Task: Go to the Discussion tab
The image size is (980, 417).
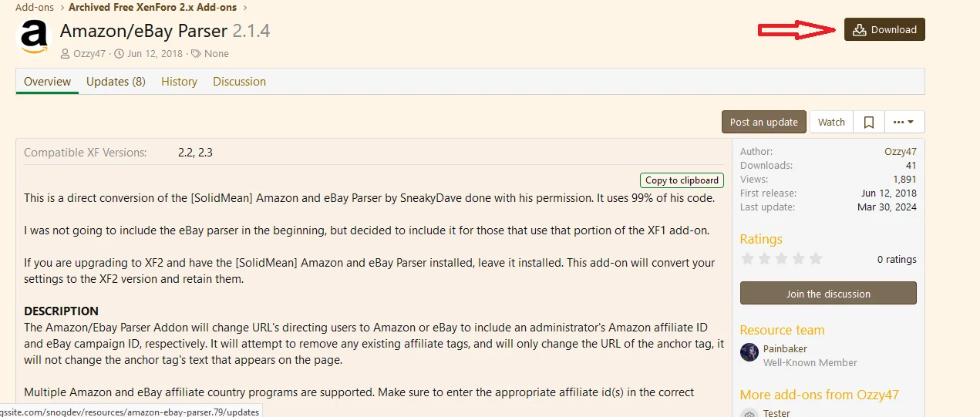Action: click(x=239, y=82)
